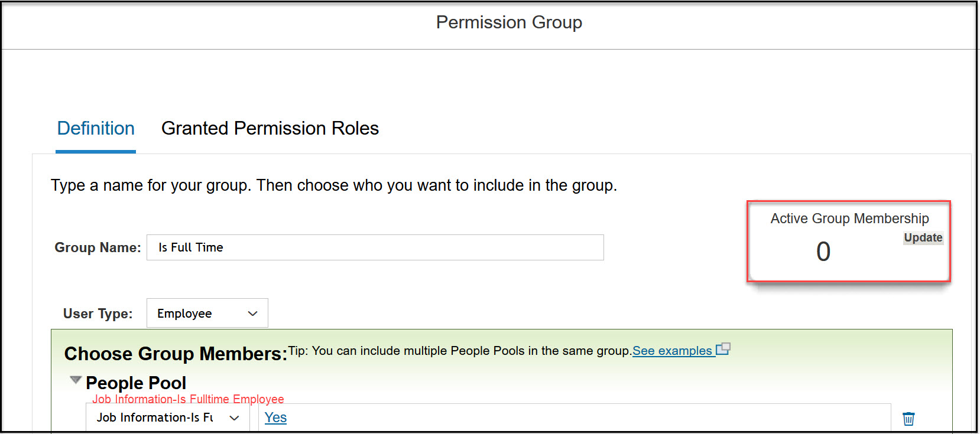Click Update in Active Group Membership box
Image resolution: width=980 pixels, height=434 pixels.
coord(923,237)
